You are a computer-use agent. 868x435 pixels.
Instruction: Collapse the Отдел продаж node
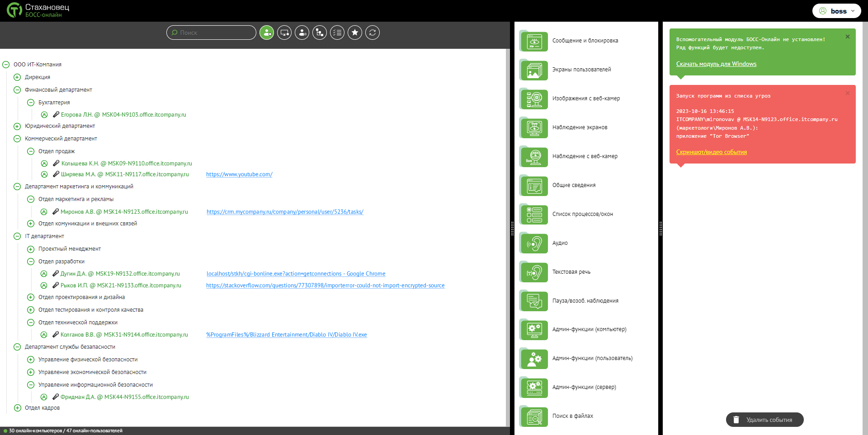31,151
